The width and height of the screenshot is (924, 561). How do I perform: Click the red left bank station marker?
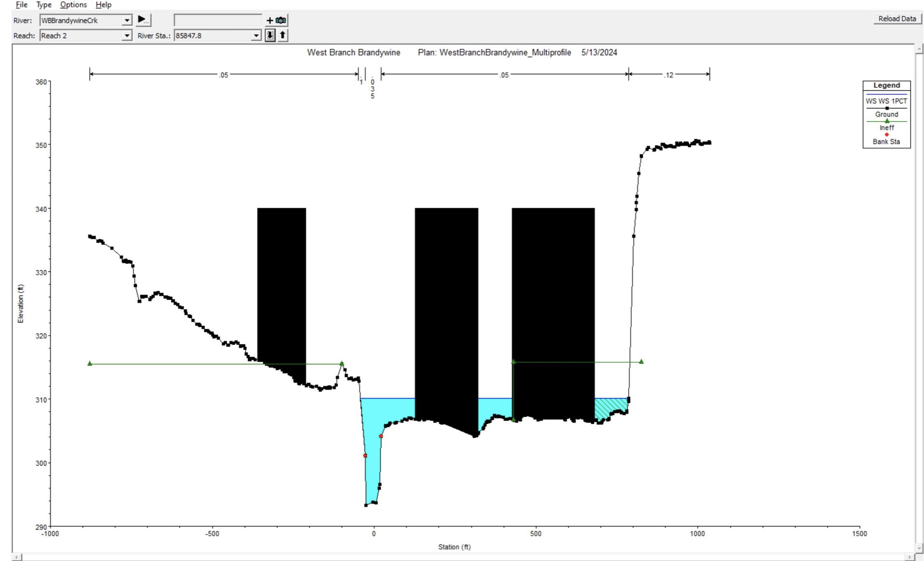(x=365, y=455)
